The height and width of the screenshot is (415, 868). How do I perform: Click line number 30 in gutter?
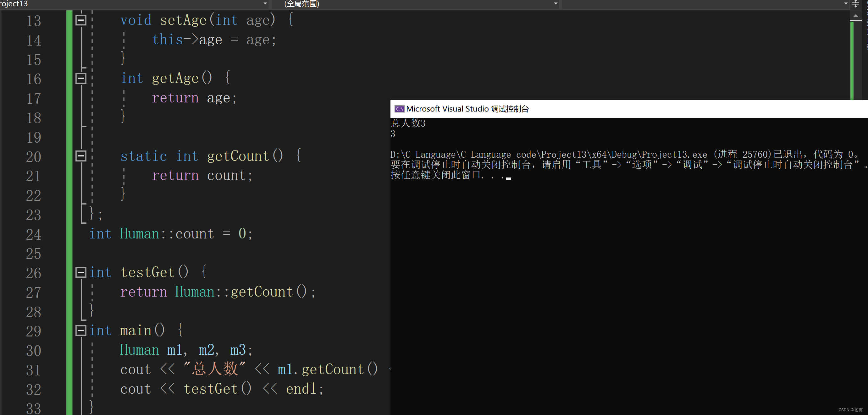point(34,351)
